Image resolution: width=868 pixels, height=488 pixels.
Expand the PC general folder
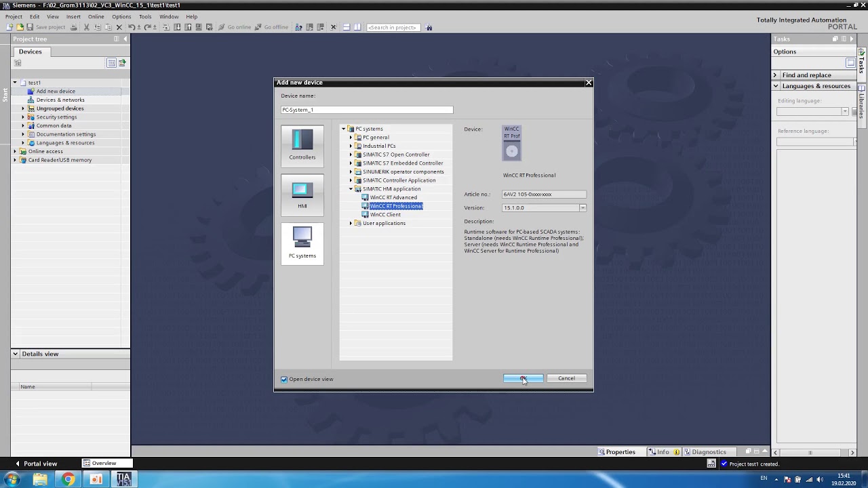click(x=351, y=138)
